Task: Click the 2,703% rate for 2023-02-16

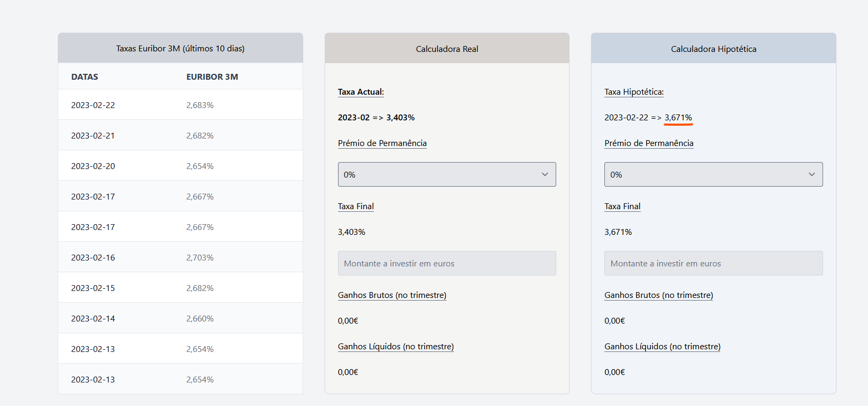Action: [x=199, y=258]
